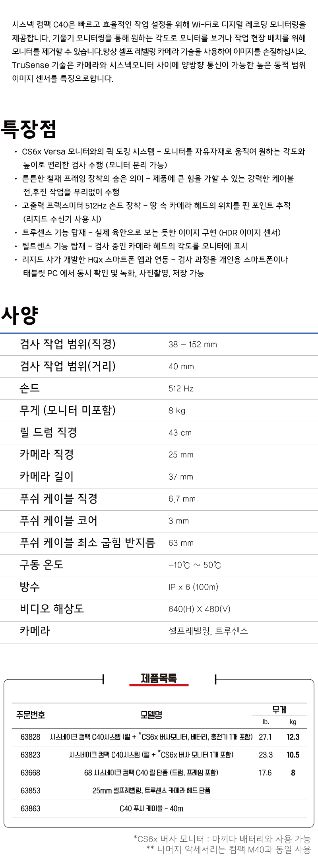Image resolution: width=318 pixels, height=868 pixels.
Task: Click the '무게 (모니터 미포함)' spec label
Action: [68, 410]
